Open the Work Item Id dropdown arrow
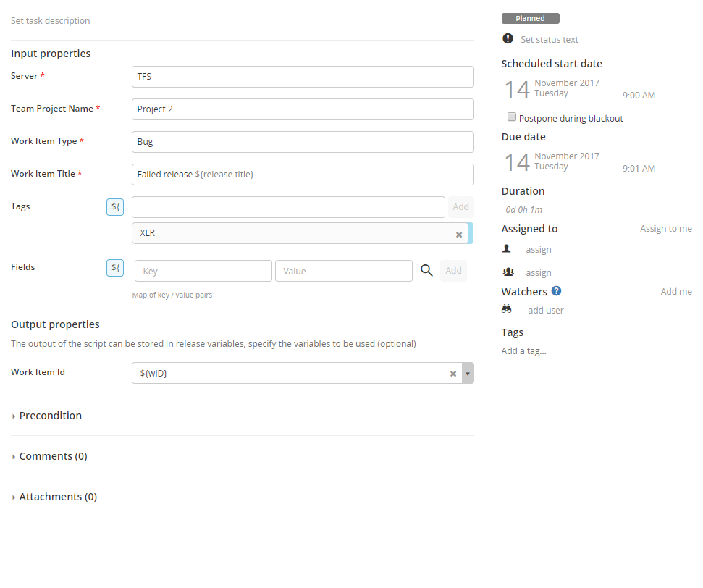This screenshot has width=703, height=588. [468, 374]
